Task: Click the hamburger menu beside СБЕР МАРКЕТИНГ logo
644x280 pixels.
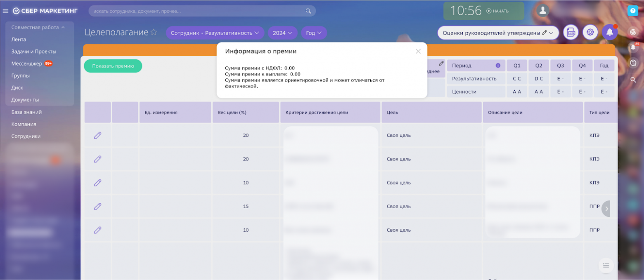Action: click(x=5, y=11)
